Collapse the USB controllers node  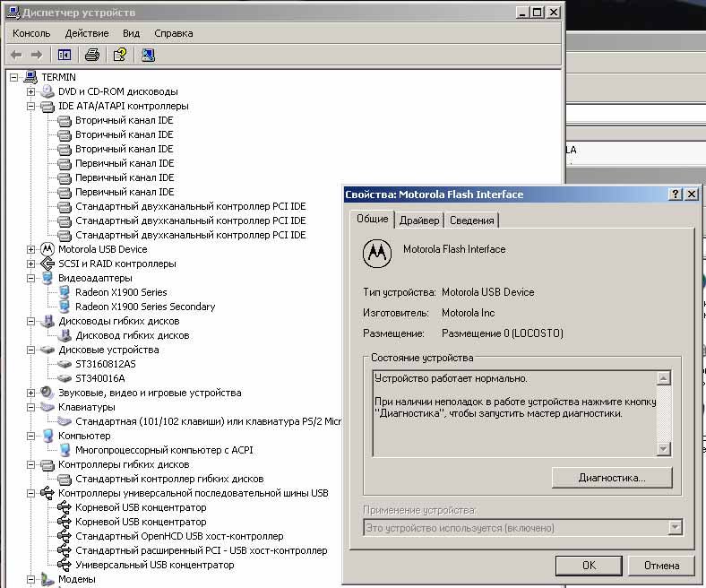[x=30, y=493]
